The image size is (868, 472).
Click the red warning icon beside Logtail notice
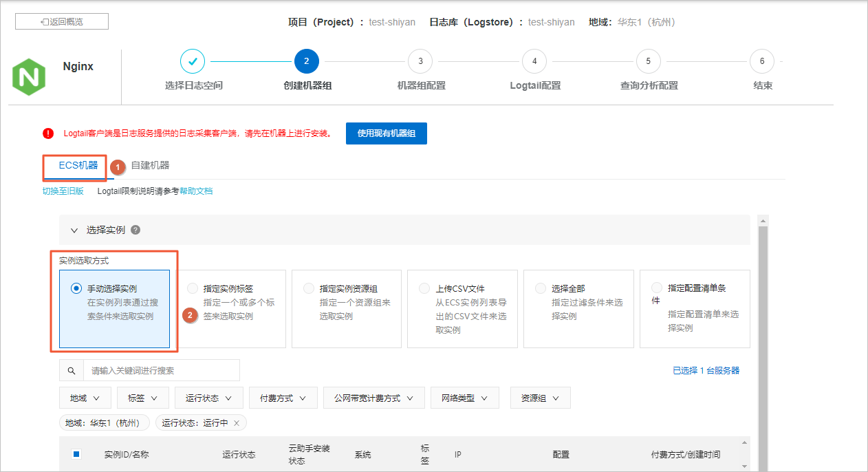(x=47, y=133)
